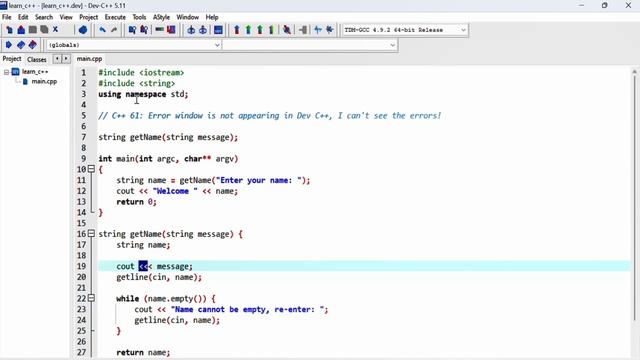This screenshot has height=360, width=640.
Task: Click 'int main(int argc, char** argv)' line
Action: click(x=168, y=158)
